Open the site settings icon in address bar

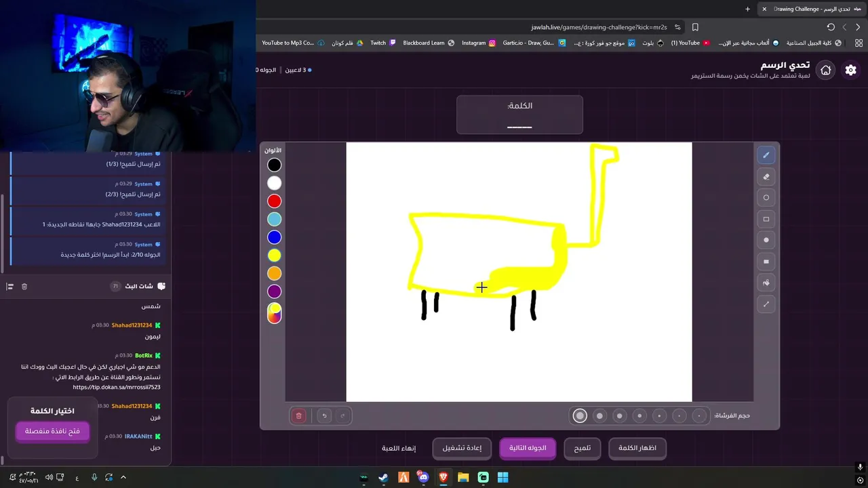pos(677,27)
